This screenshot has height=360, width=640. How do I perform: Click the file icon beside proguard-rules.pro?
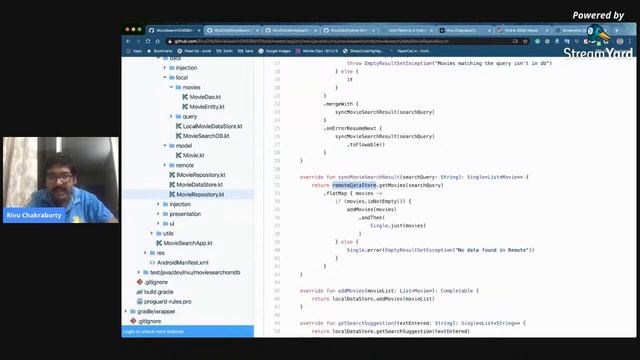click(x=140, y=302)
